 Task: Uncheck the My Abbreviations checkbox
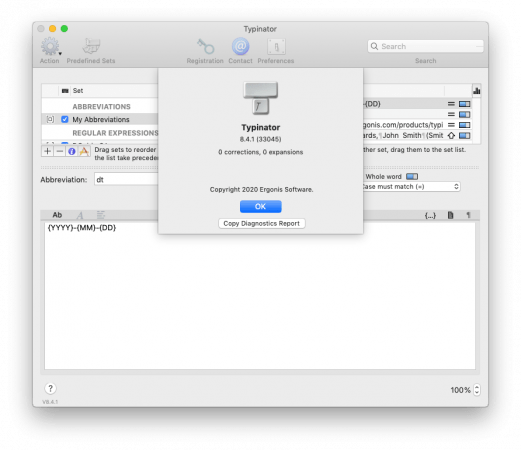65,119
